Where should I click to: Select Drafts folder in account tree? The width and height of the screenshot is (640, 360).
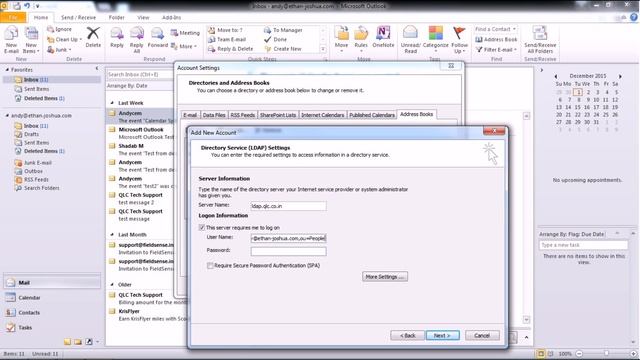click(31, 134)
